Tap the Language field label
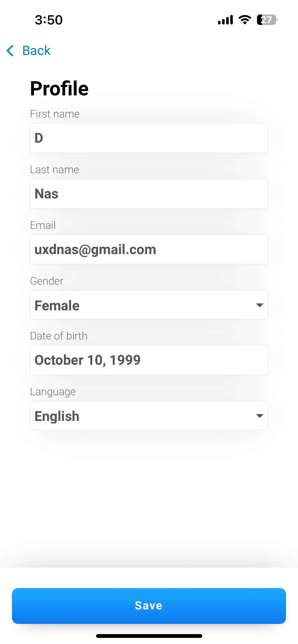Viewport: 298px width, 644px height. coord(53,392)
